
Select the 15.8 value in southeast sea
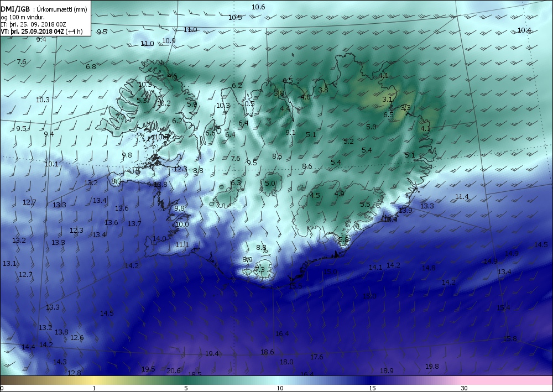(510, 338)
